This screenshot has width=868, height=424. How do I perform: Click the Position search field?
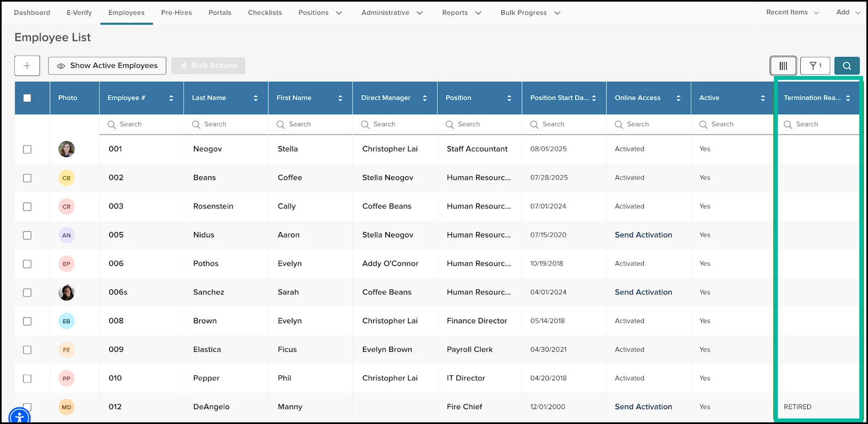point(479,124)
